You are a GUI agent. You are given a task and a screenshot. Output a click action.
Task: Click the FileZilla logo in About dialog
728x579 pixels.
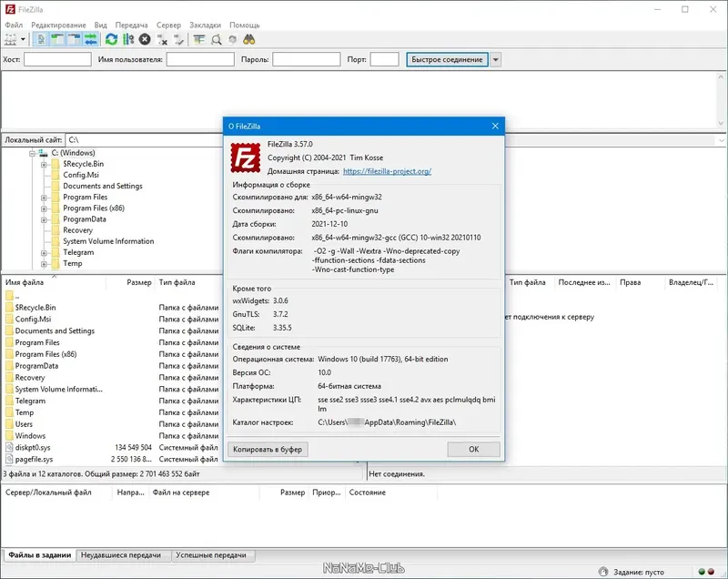246,157
